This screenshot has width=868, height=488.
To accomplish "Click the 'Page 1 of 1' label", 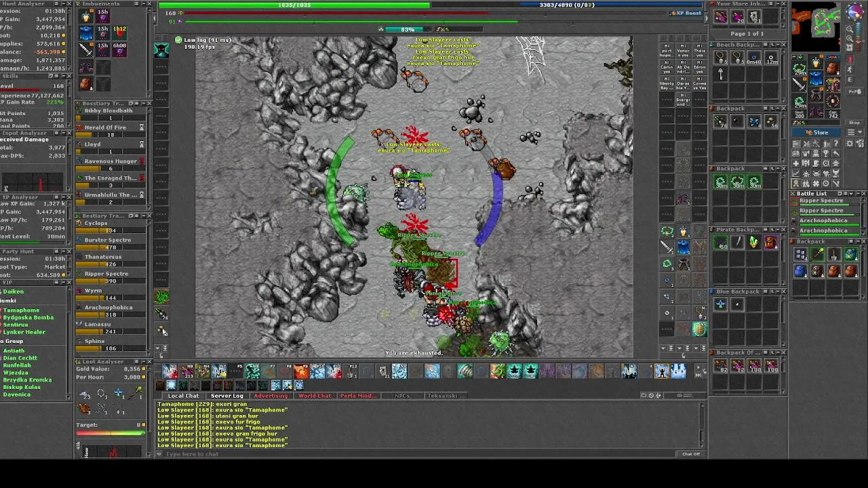I will coord(747,34).
